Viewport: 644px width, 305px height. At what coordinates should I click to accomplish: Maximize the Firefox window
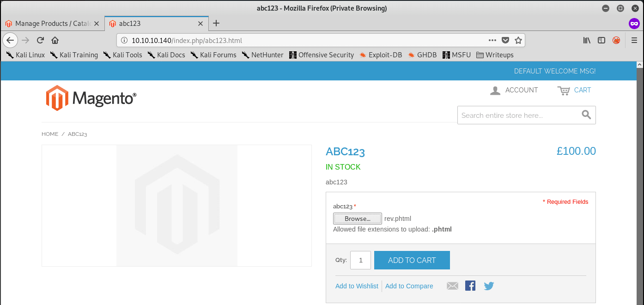pos(620,8)
